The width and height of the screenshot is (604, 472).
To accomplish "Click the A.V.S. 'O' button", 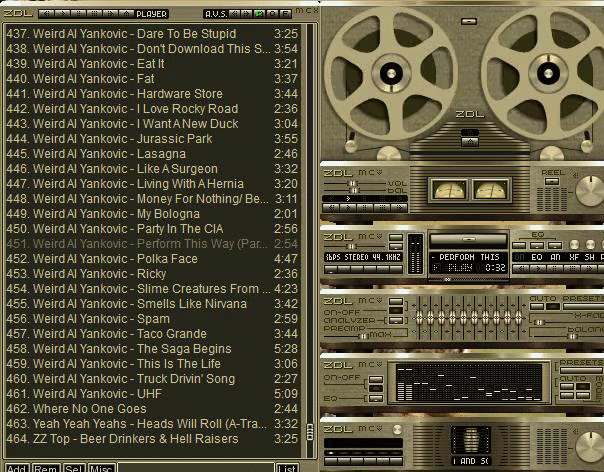I will [x=272, y=14].
